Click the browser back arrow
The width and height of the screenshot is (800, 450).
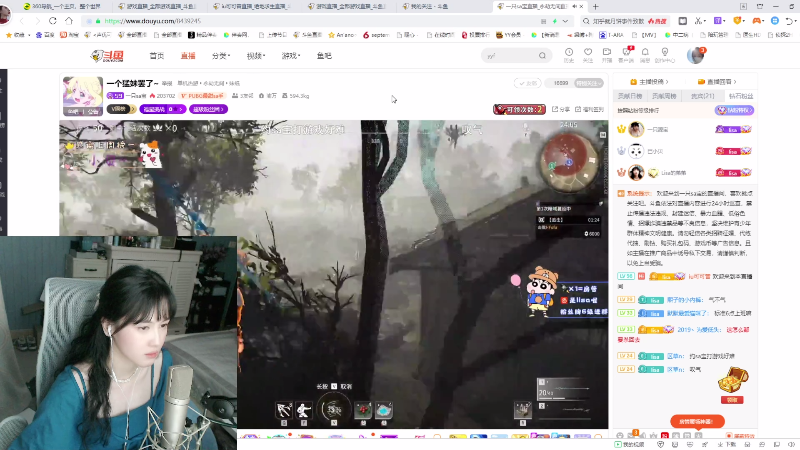pyautogui.click(x=21, y=21)
